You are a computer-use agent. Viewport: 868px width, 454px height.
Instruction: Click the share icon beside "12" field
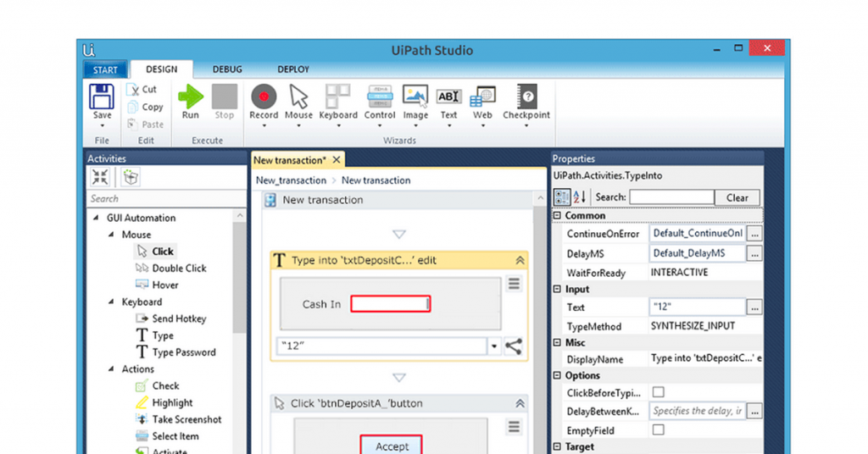(x=513, y=346)
